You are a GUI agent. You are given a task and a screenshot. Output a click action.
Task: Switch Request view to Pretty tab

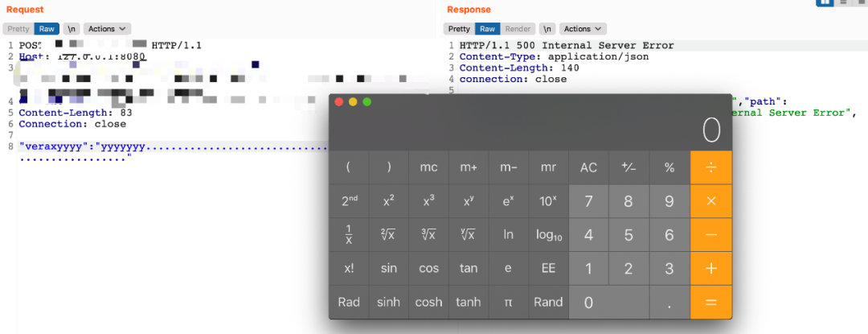(18, 29)
